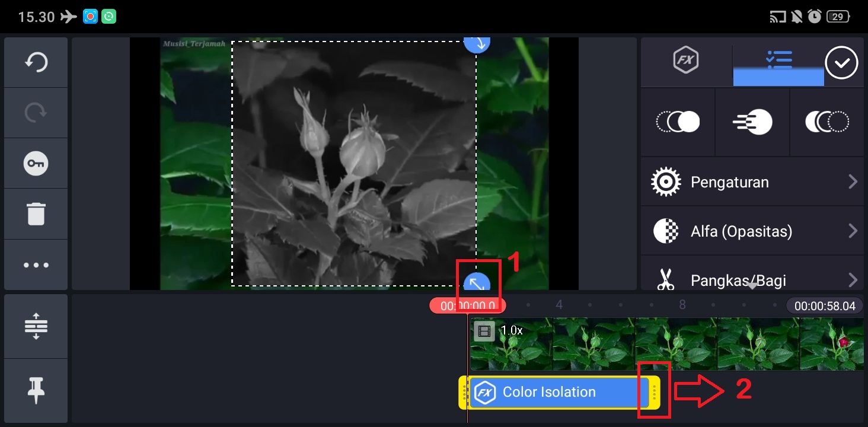Choose the Out Animation icon

coord(827,122)
